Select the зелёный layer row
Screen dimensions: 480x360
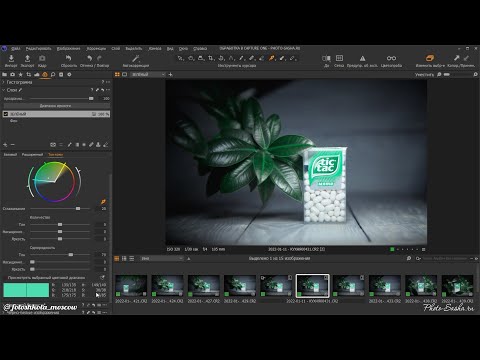[56, 114]
